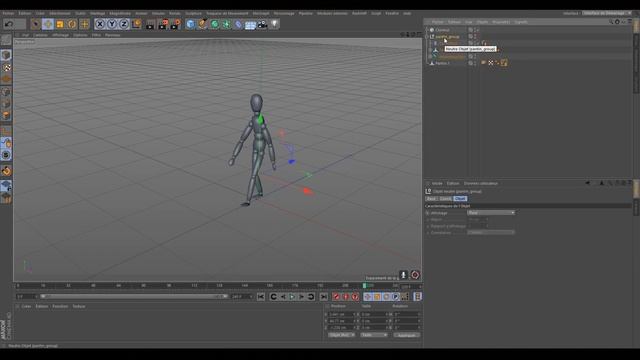
Task: Play the animation forward
Action: (x=292, y=297)
